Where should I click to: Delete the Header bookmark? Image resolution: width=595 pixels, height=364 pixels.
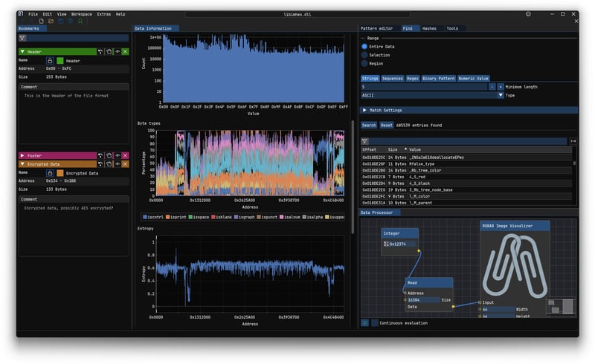coord(125,51)
